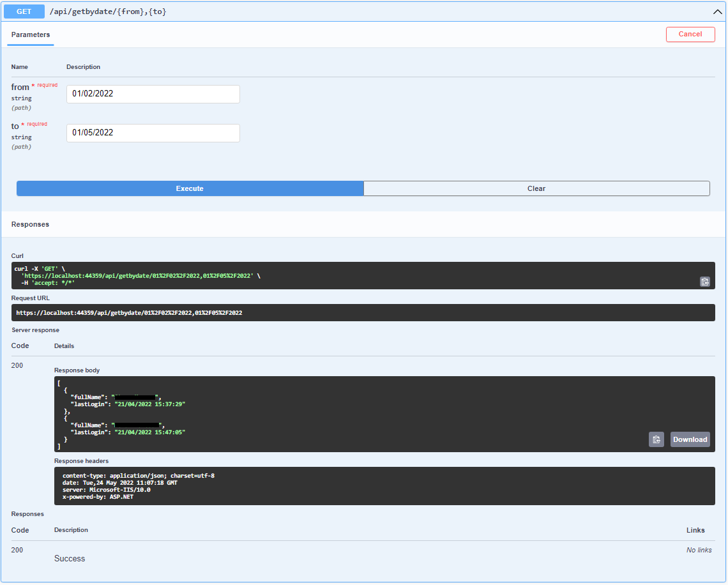Cancel the try-it-out mode
Screen dimensions: 728x585
pyautogui.click(x=690, y=34)
